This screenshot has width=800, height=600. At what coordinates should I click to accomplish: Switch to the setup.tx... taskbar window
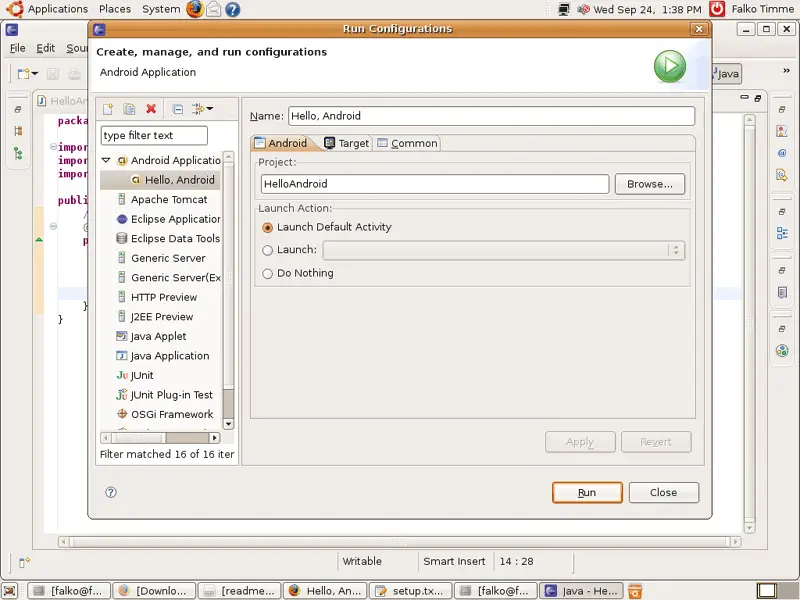point(411,591)
